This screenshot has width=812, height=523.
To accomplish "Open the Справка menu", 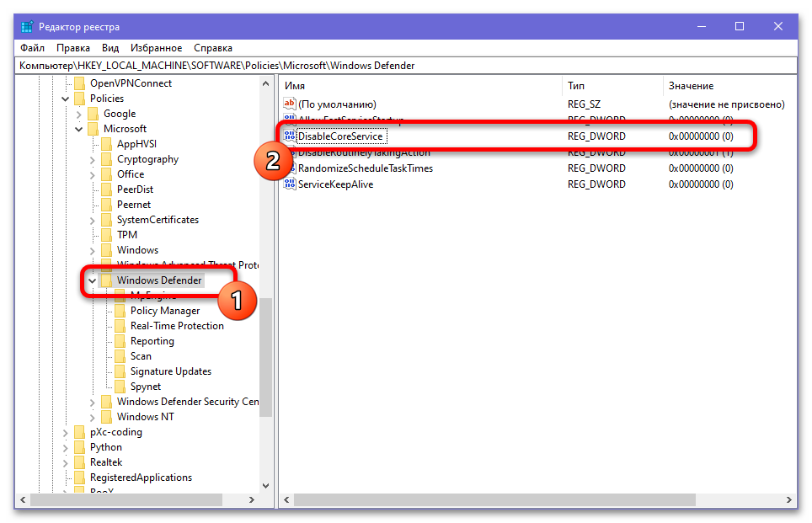I will tap(213, 48).
